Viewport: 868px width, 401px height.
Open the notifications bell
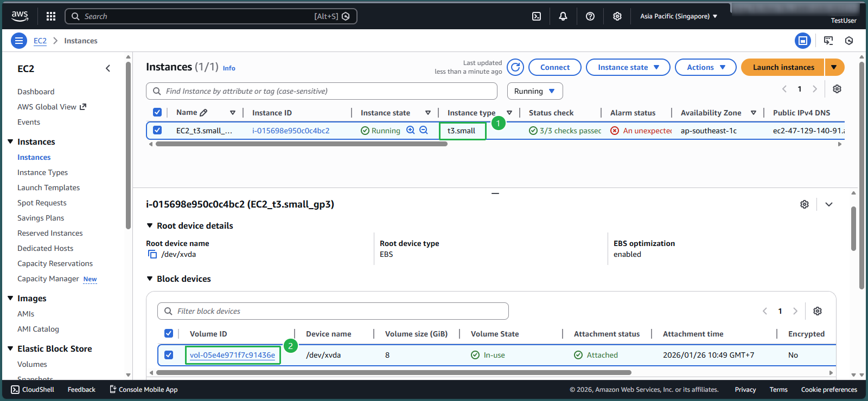[x=563, y=16]
